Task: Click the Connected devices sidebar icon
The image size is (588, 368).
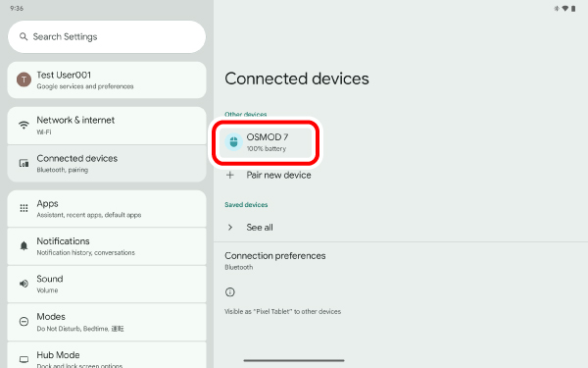Action: [24, 163]
